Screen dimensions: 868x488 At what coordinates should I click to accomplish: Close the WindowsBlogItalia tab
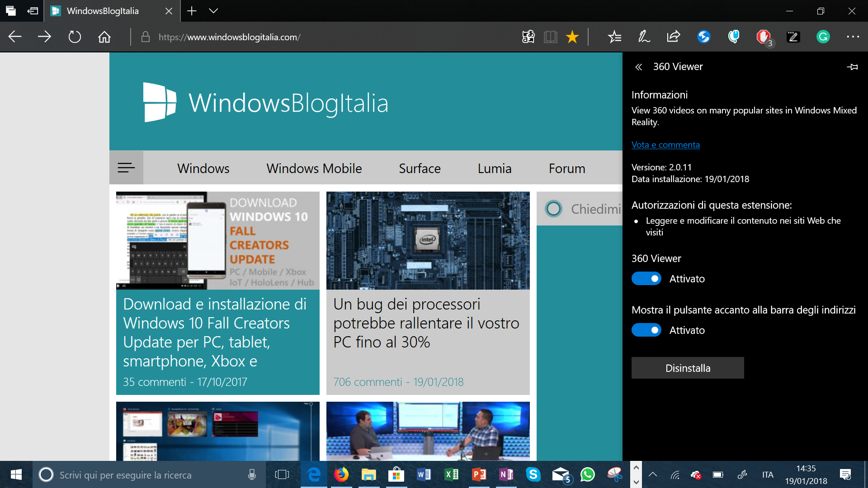169,11
